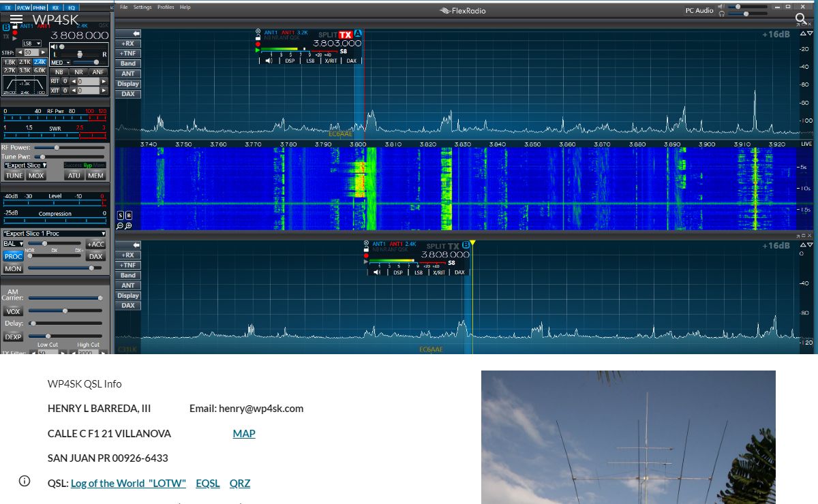This screenshot has width=818, height=504.
Task: Open the LSB mode dropdown
Action: [x=31, y=43]
